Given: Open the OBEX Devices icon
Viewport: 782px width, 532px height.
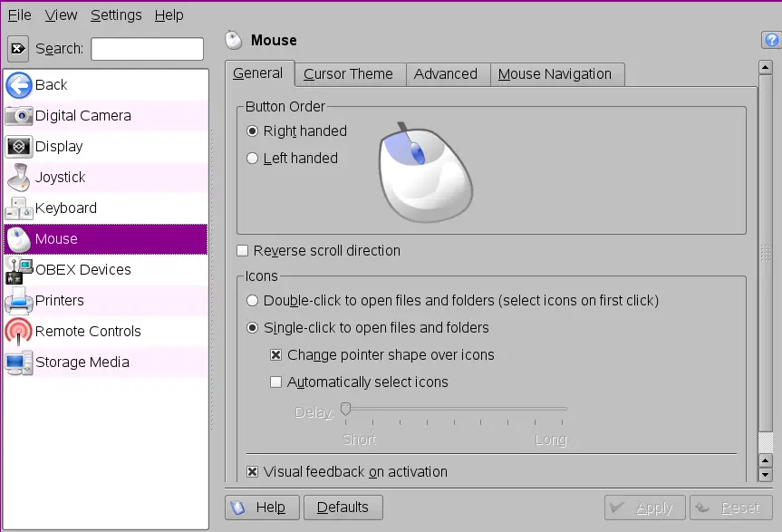Looking at the screenshot, I should pos(19,270).
